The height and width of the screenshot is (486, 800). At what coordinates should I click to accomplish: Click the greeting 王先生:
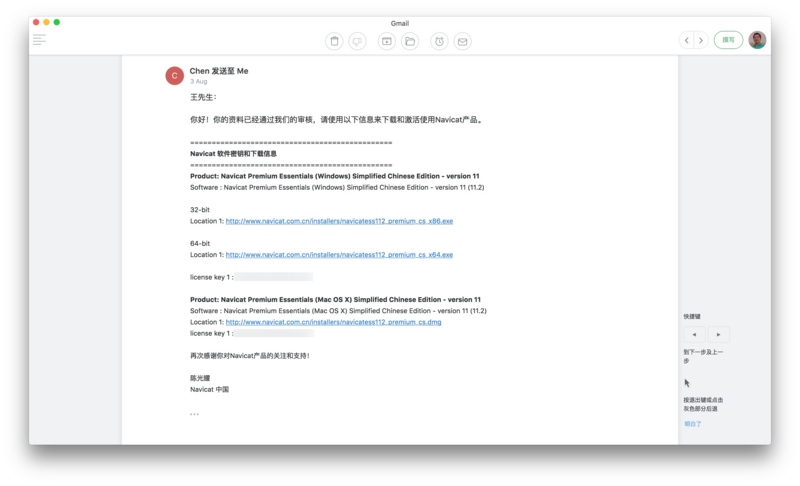[x=203, y=97]
